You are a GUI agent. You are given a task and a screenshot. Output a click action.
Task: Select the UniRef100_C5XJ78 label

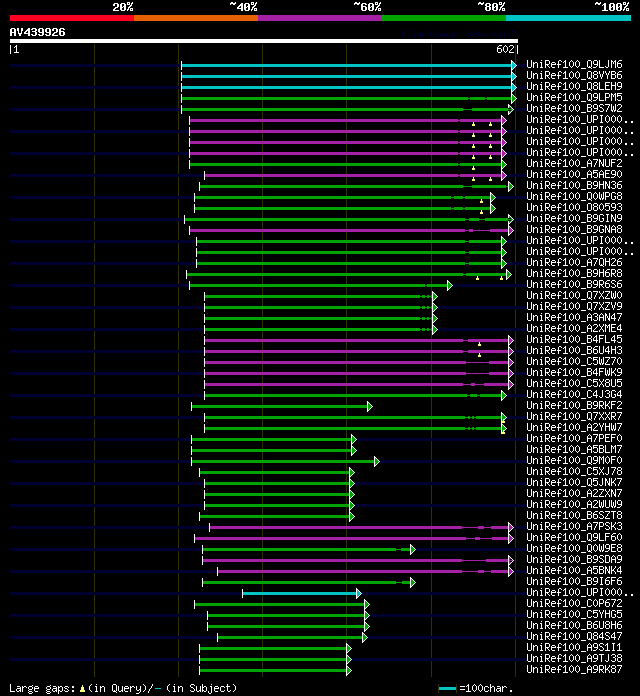(574, 471)
